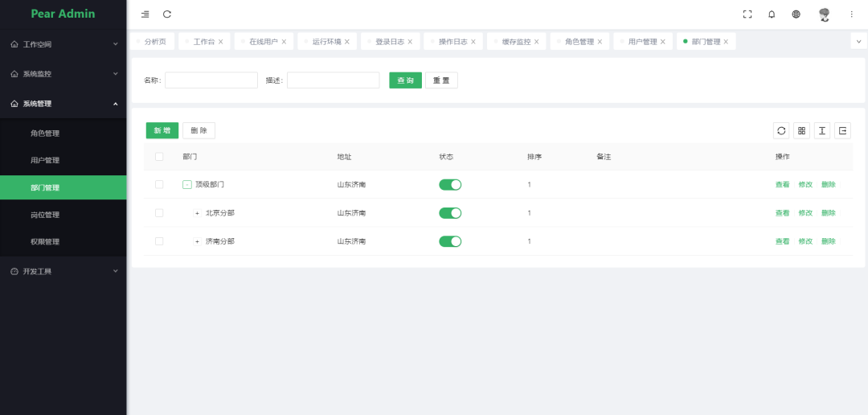Open 岗位管理 in the sidebar
The width and height of the screenshot is (868, 415).
(x=45, y=215)
